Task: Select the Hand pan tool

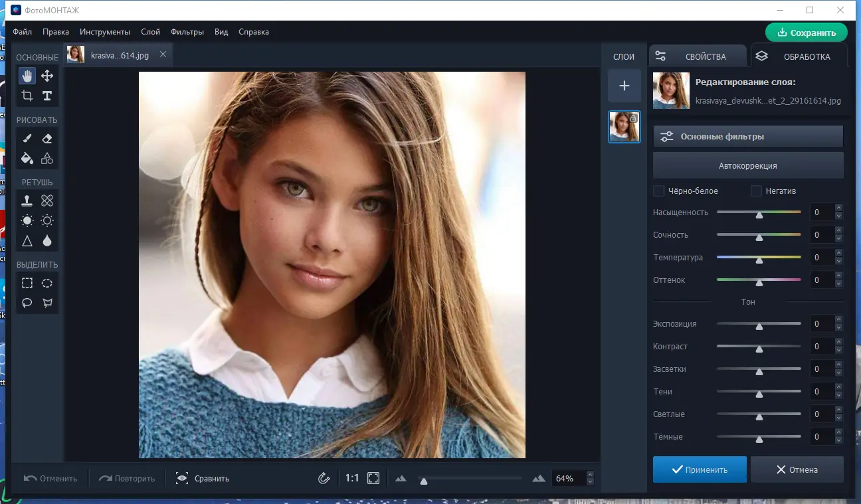Action: (x=27, y=76)
